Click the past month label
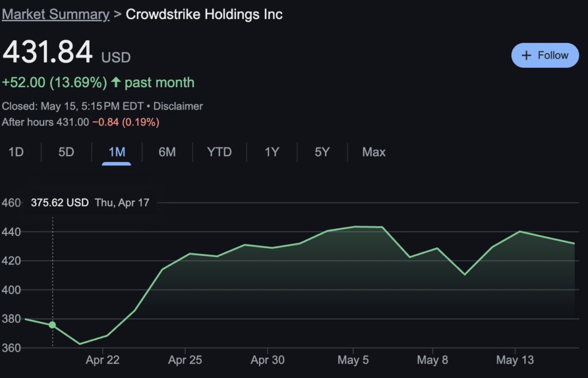Screen dimensions: 588x378 point(160,83)
